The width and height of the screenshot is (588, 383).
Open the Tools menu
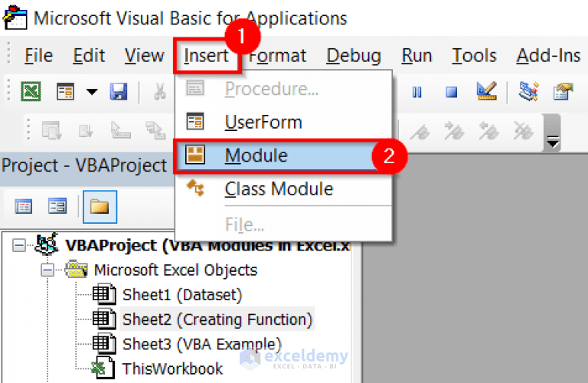point(474,56)
